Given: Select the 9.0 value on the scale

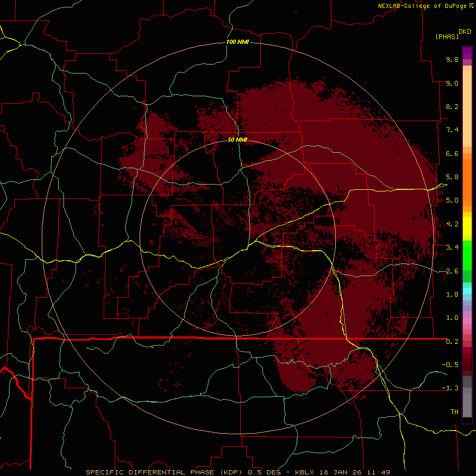Looking at the screenshot, I should coord(452,83).
